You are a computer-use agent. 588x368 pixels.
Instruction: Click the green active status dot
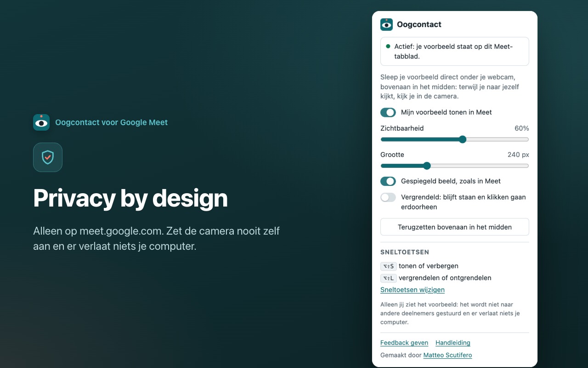click(388, 46)
